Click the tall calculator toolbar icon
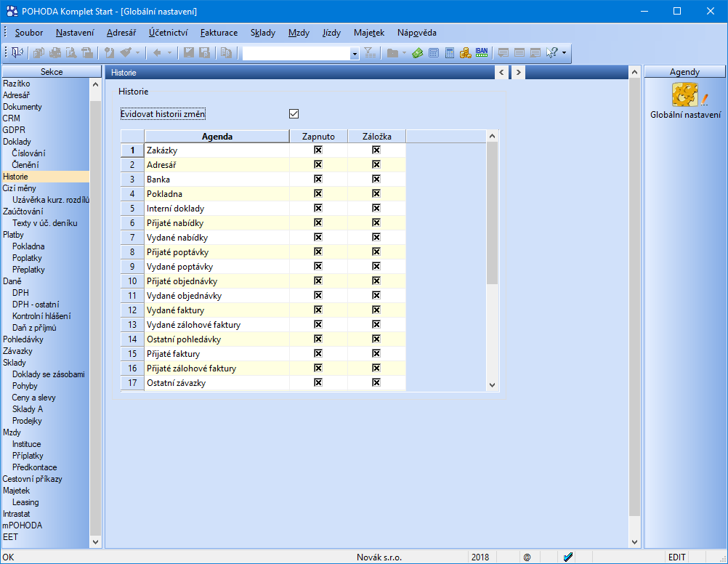Image resolution: width=728 pixels, height=564 pixels. click(x=450, y=53)
